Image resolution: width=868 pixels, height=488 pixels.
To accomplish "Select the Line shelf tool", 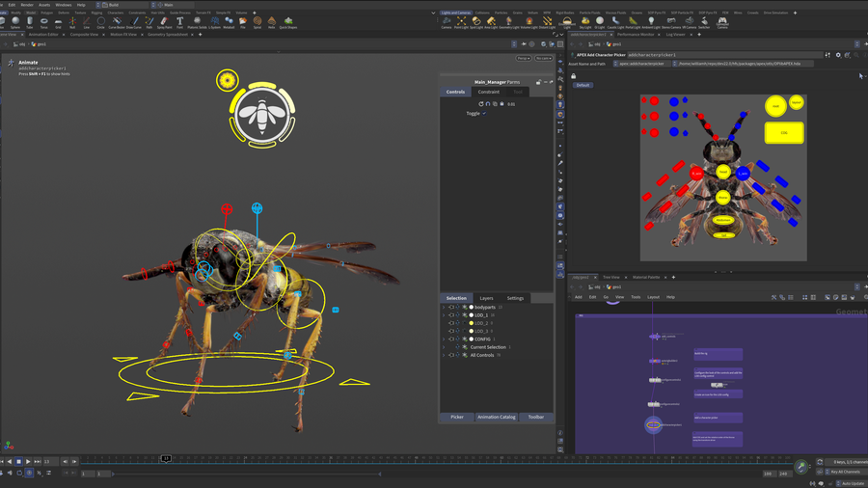I will (87, 22).
